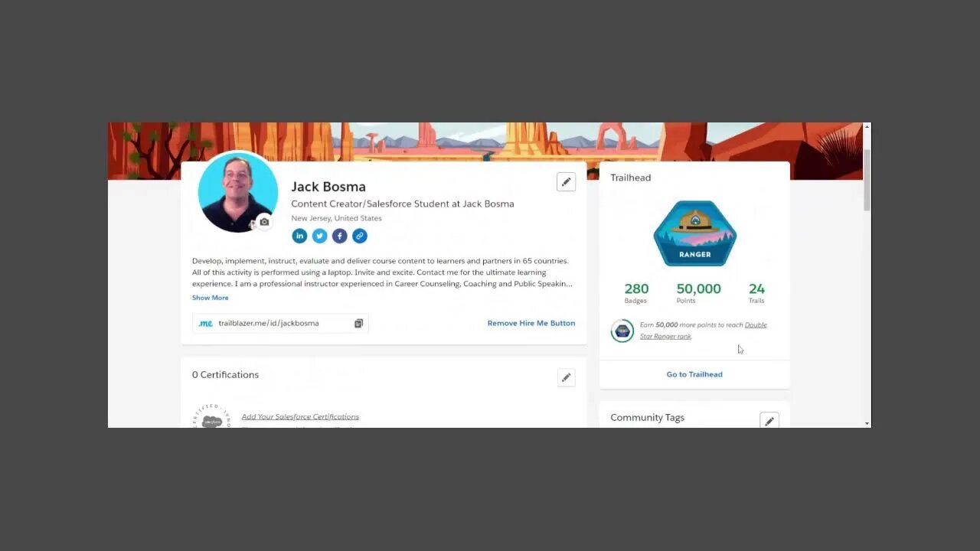Image resolution: width=980 pixels, height=551 pixels.
Task: Click the 0 Certifications heading
Action: click(225, 374)
